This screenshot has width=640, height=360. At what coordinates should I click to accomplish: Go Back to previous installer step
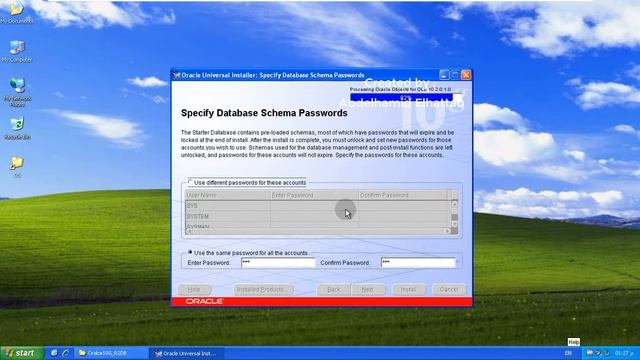(333, 289)
